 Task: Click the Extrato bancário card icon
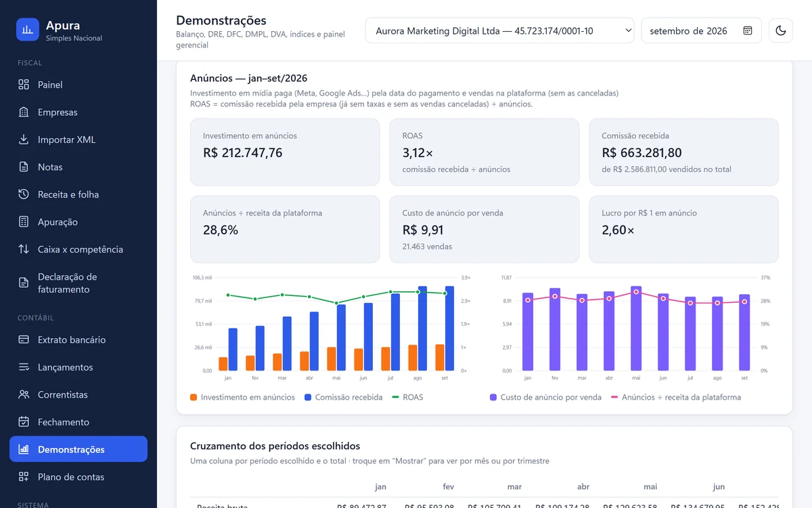click(x=24, y=340)
